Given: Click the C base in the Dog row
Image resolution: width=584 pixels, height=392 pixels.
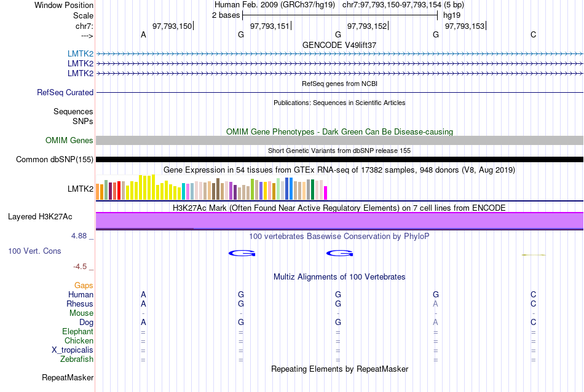Looking at the screenshot, I should click(534, 323).
